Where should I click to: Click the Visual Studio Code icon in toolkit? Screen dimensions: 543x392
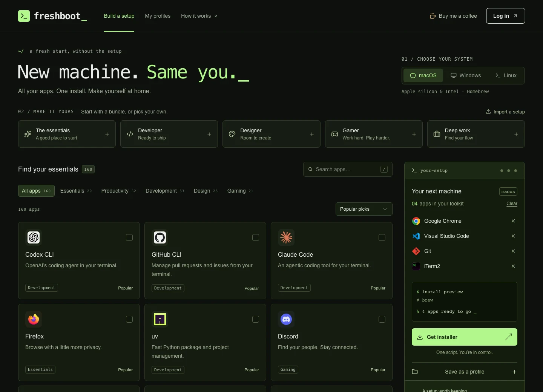[x=416, y=236]
